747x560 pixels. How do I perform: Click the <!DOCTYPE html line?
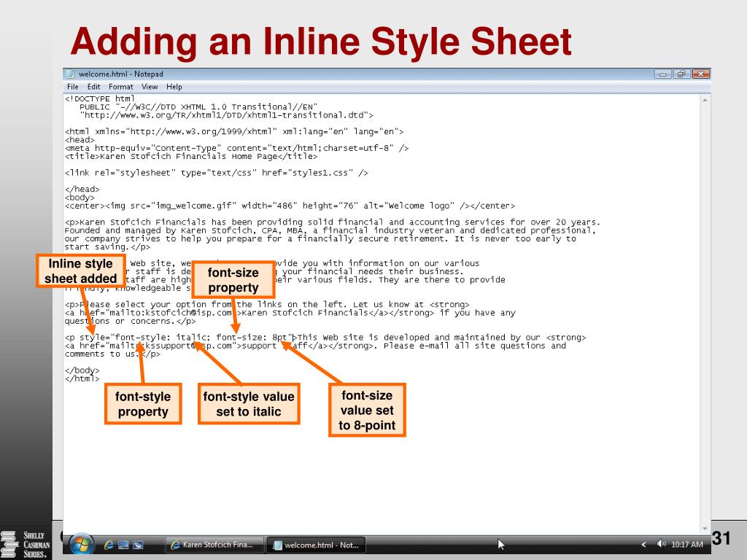pos(99,98)
